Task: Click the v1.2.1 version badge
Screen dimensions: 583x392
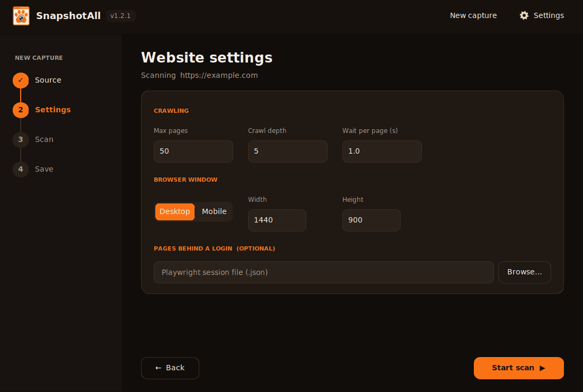Action: click(x=120, y=16)
